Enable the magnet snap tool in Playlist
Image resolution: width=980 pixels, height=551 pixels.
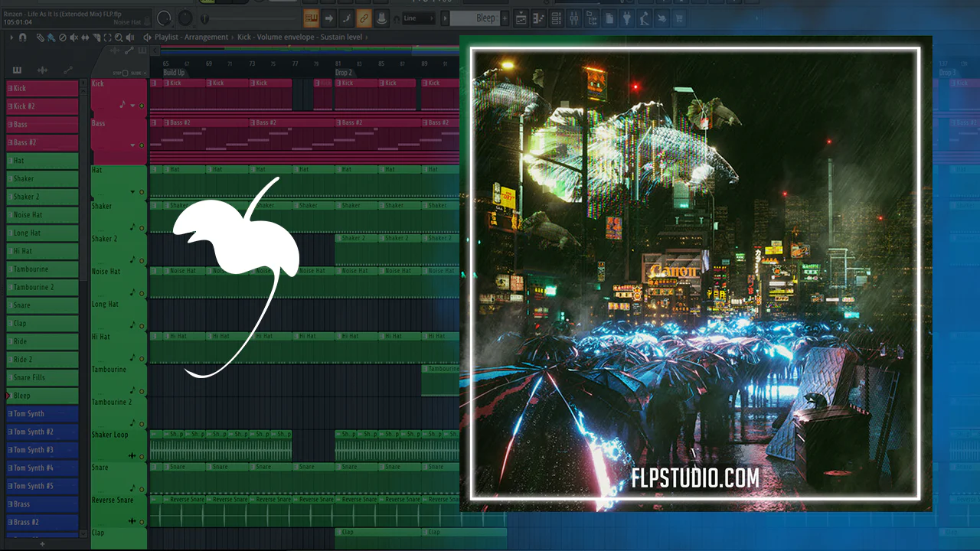click(x=22, y=37)
